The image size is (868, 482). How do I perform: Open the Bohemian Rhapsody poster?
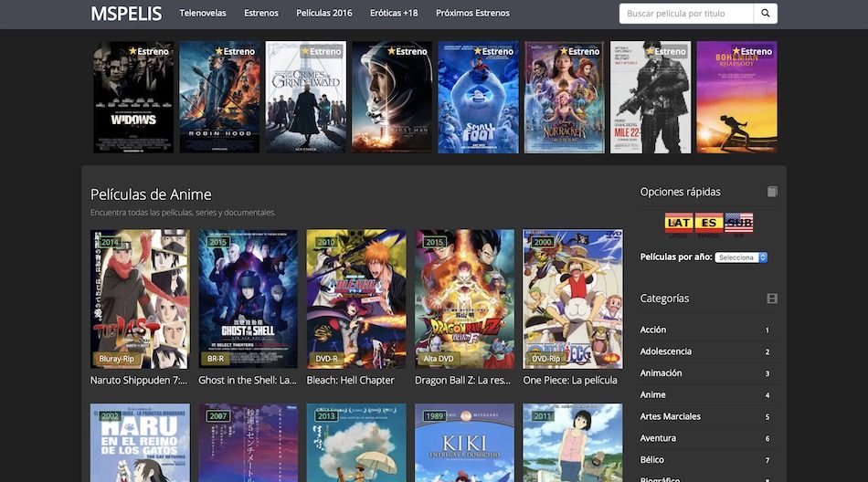(x=736, y=97)
